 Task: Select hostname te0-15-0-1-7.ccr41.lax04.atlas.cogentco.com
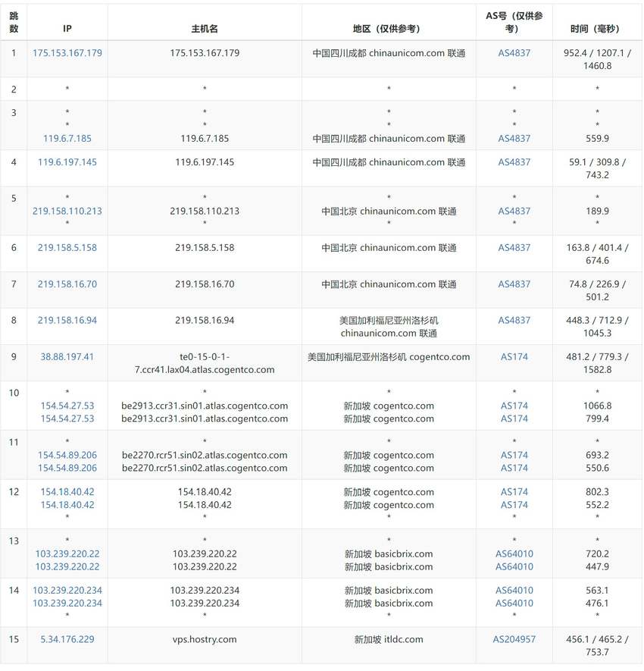coord(205,363)
